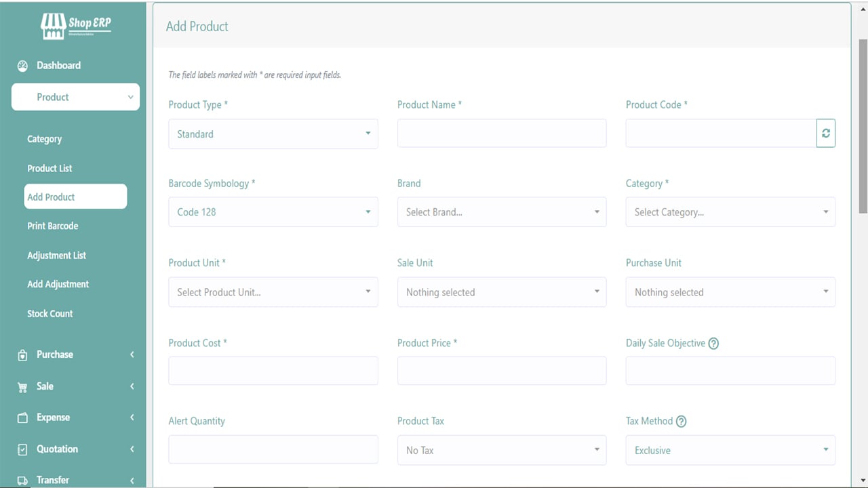Click the Expense wallet icon in sidebar

point(22,418)
